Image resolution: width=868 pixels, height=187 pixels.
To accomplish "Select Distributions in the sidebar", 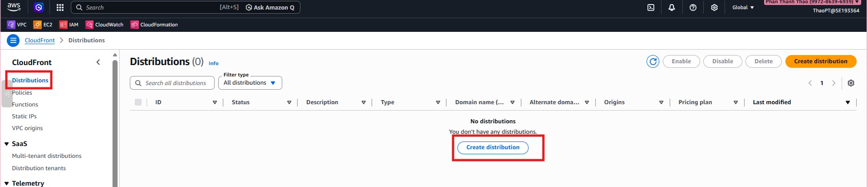I will 30,81.
